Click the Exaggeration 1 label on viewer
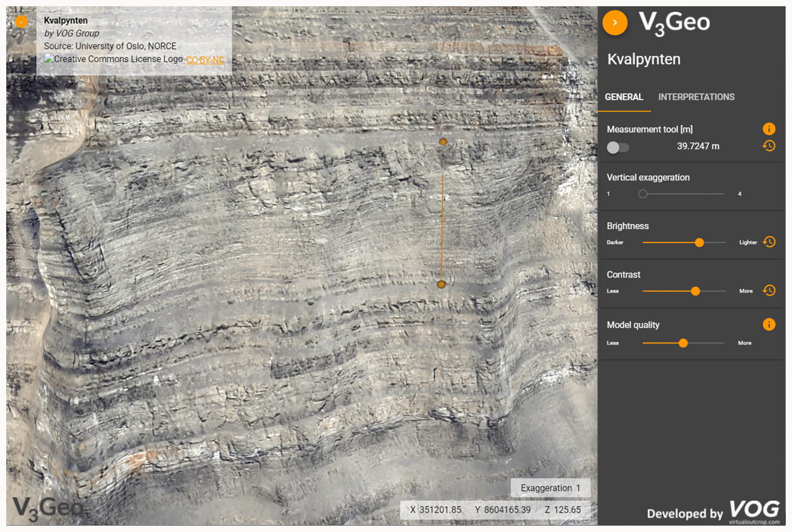 pos(550,488)
